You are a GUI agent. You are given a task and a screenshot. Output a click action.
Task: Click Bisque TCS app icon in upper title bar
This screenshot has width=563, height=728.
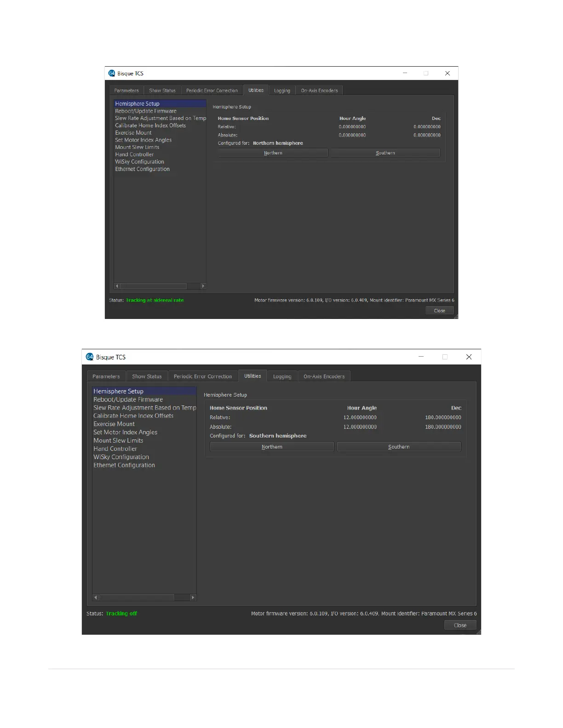[x=112, y=74]
